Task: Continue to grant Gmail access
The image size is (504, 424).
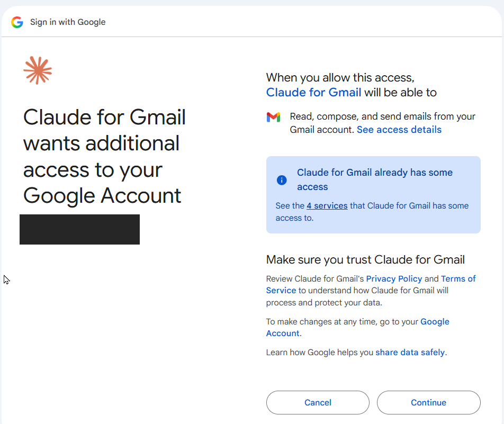Action: pyautogui.click(x=428, y=402)
